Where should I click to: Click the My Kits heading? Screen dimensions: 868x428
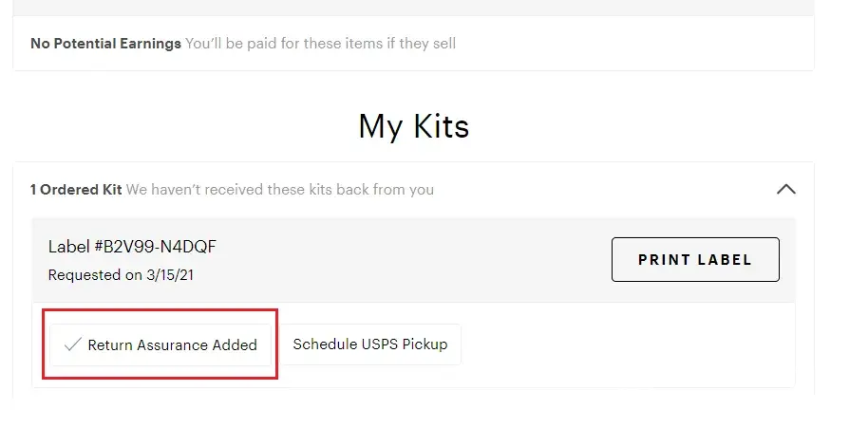click(413, 125)
